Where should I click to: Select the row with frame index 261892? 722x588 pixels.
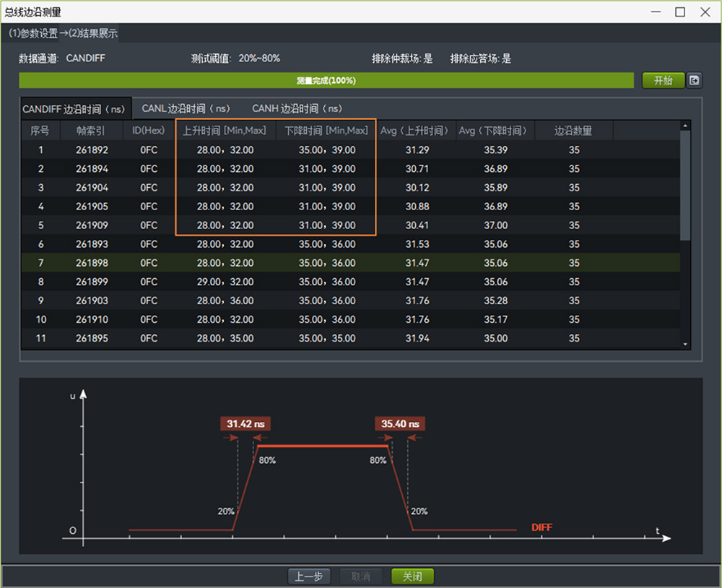(x=92, y=150)
